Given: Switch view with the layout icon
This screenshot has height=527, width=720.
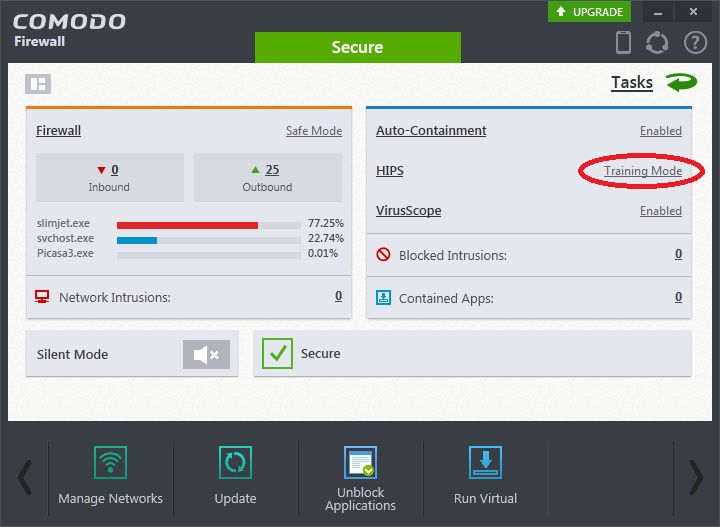Looking at the screenshot, I should (x=38, y=84).
